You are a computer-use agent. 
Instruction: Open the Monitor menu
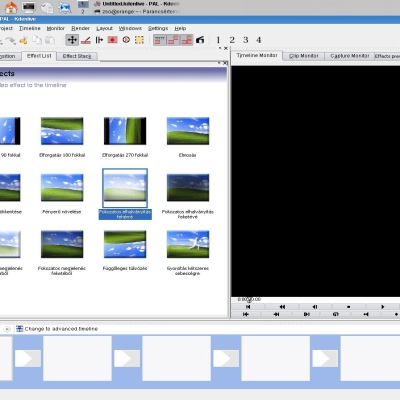(x=55, y=28)
